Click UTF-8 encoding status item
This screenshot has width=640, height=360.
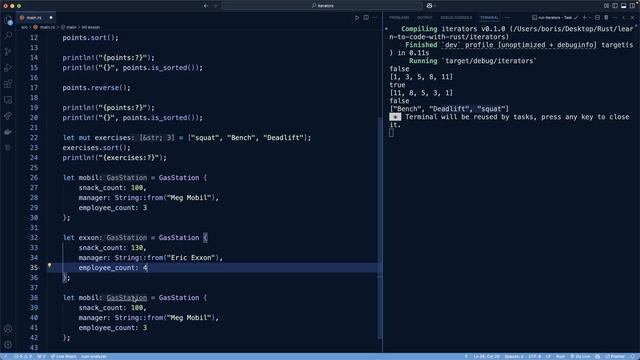(x=535, y=356)
